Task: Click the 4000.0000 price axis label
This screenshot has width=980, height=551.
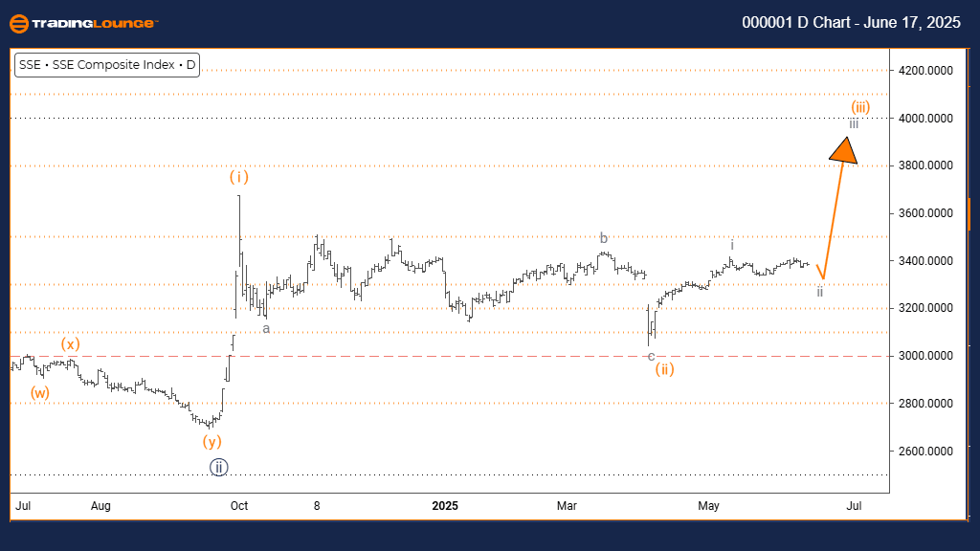Action: (927, 119)
